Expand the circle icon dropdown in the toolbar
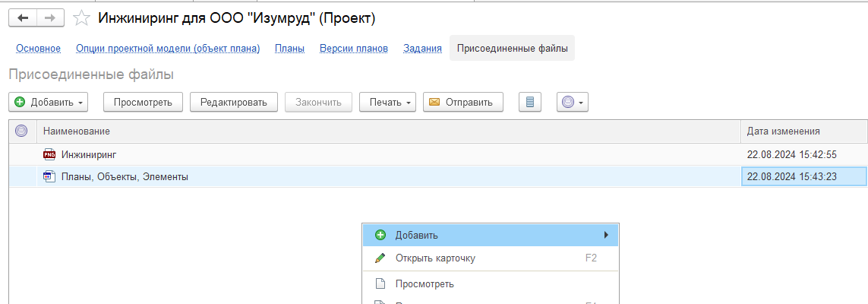Viewport: 868px width, 304px height. [573, 102]
